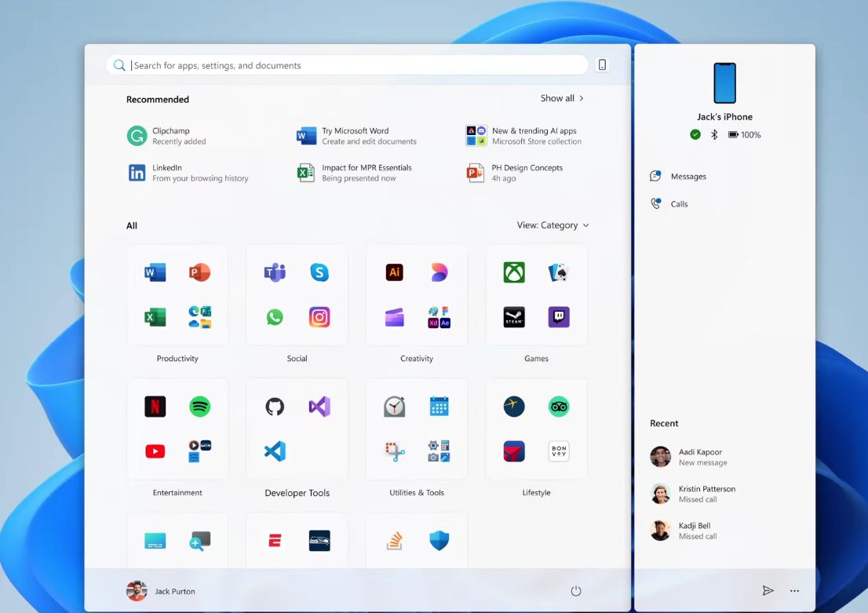Image resolution: width=868 pixels, height=613 pixels.
Task: Open the Jack Purton user profile
Action: click(162, 591)
